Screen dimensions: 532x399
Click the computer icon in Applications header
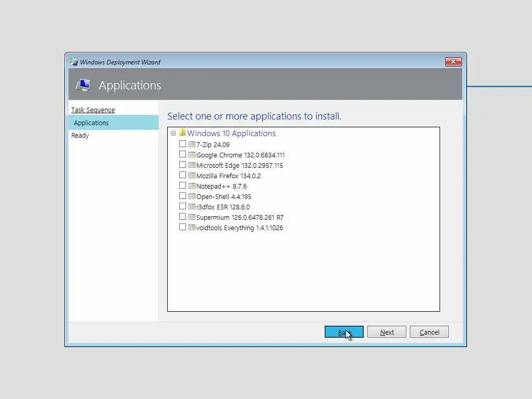tap(83, 85)
